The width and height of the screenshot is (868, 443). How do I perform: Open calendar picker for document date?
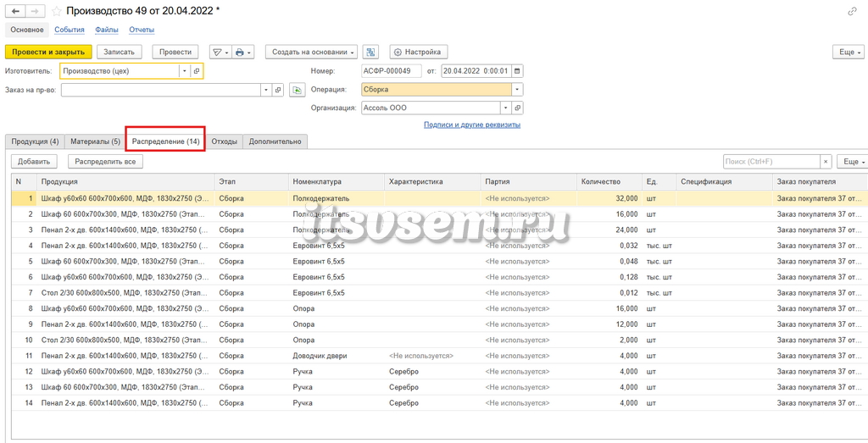tap(517, 71)
